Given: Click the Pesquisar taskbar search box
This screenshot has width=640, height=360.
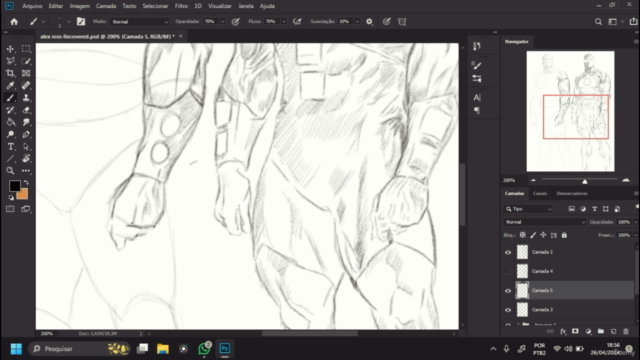Looking at the screenshot, I should [78, 349].
